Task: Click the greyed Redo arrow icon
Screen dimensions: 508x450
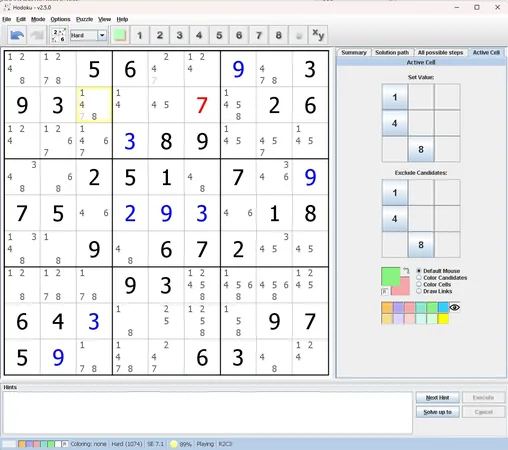Action: (x=37, y=35)
